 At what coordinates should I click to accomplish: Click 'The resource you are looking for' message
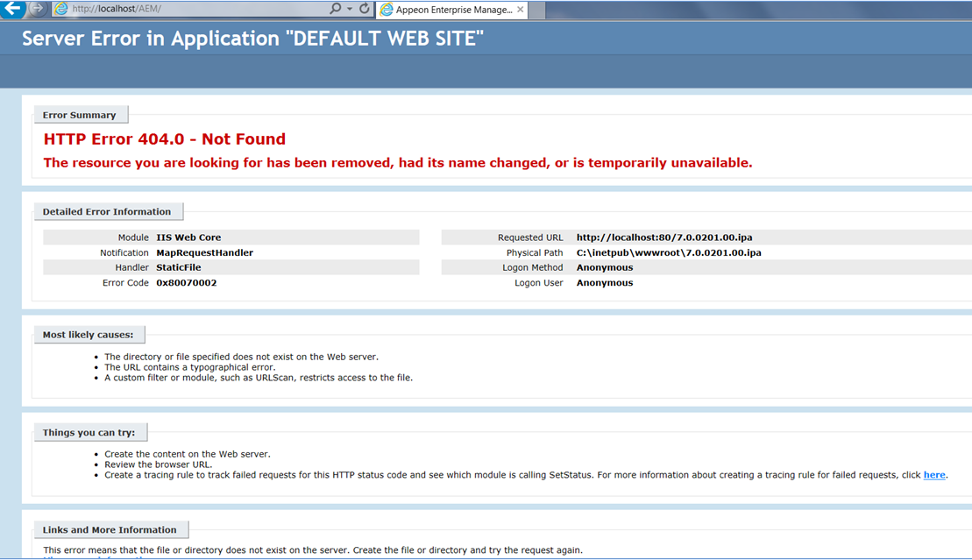click(398, 163)
